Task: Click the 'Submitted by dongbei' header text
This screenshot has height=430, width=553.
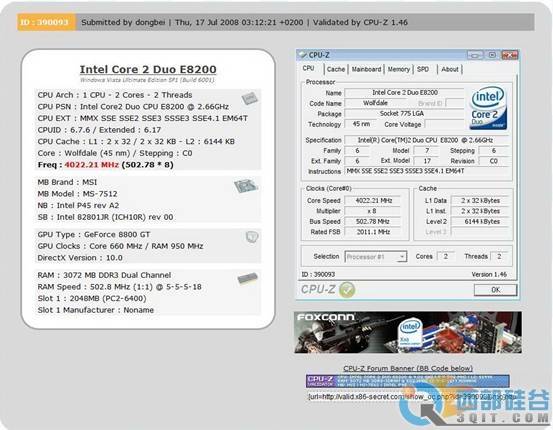Action: point(123,22)
